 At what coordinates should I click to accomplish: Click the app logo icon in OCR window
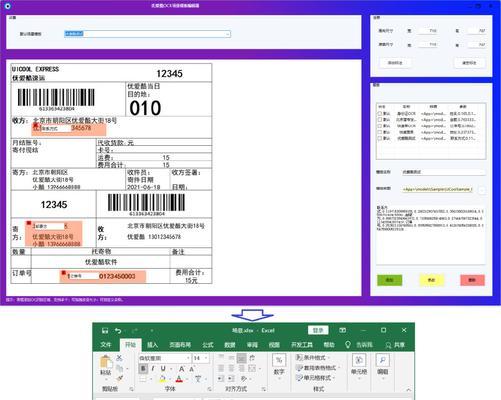click(x=8, y=6)
